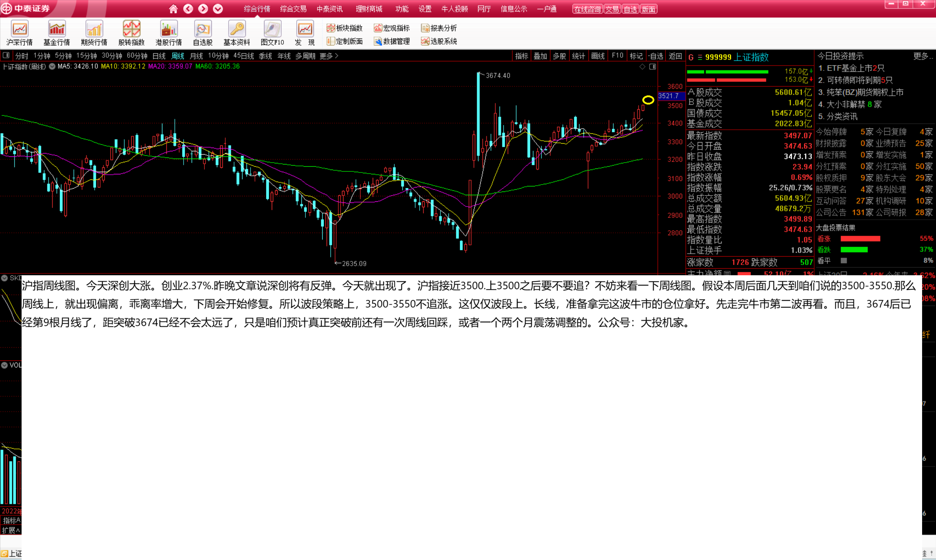Open the 港股行情 Hong Kong stocks icon

coord(168,33)
